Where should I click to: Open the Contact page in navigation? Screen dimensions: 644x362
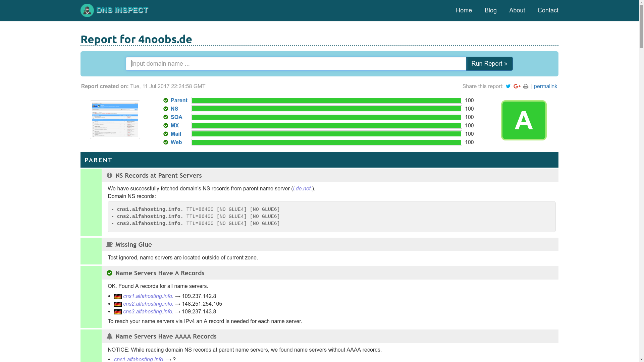coord(548,10)
